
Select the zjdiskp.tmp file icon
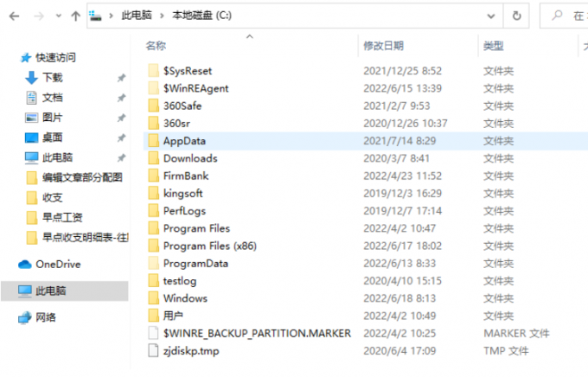click(153, 351)
